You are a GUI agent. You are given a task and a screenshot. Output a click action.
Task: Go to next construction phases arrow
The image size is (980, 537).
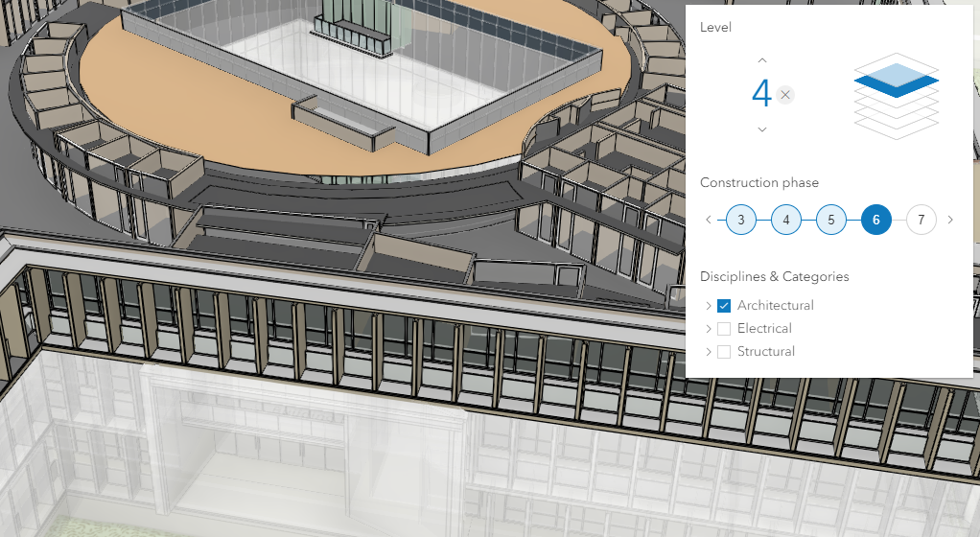(950, 220)
